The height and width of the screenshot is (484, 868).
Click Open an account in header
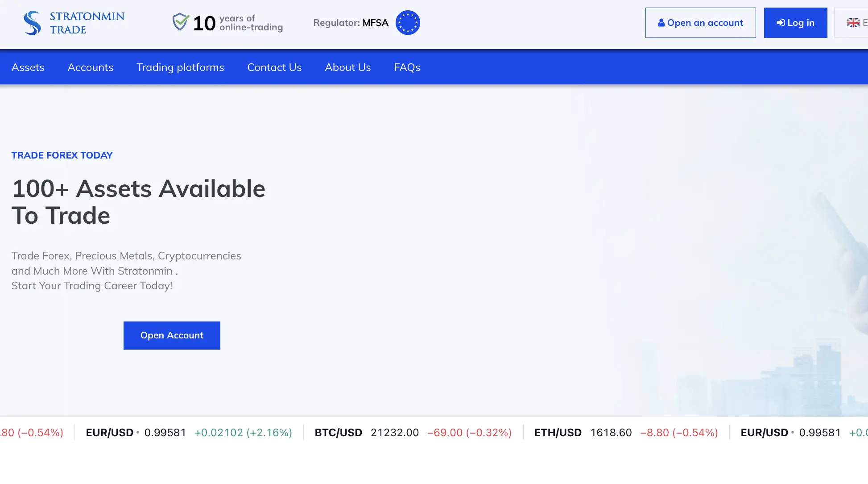click(x=700, y=23)
